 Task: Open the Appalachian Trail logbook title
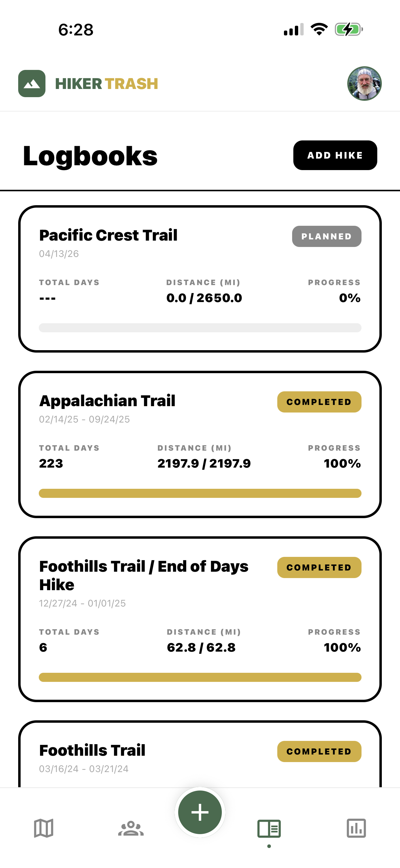[x=107, y=401]
